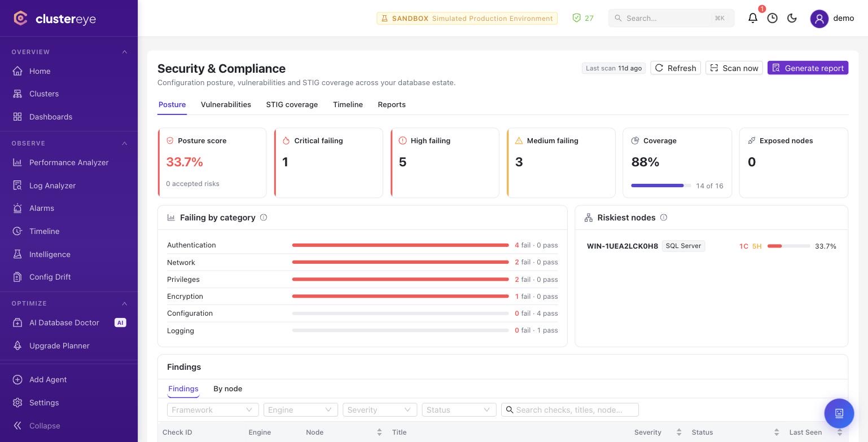Switch to the STIG coverage tab

(292, 104)
